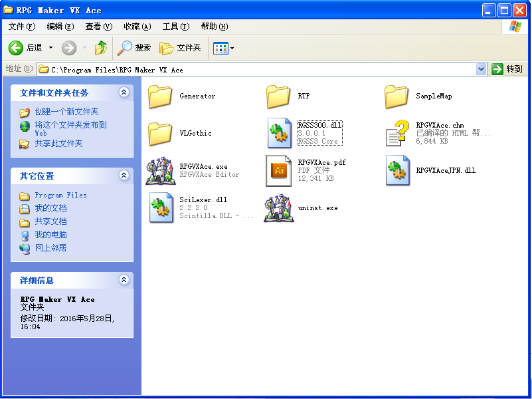Click the green Back arrow button
Viewport: 532px width, 399px height.
tap(15, 48)
